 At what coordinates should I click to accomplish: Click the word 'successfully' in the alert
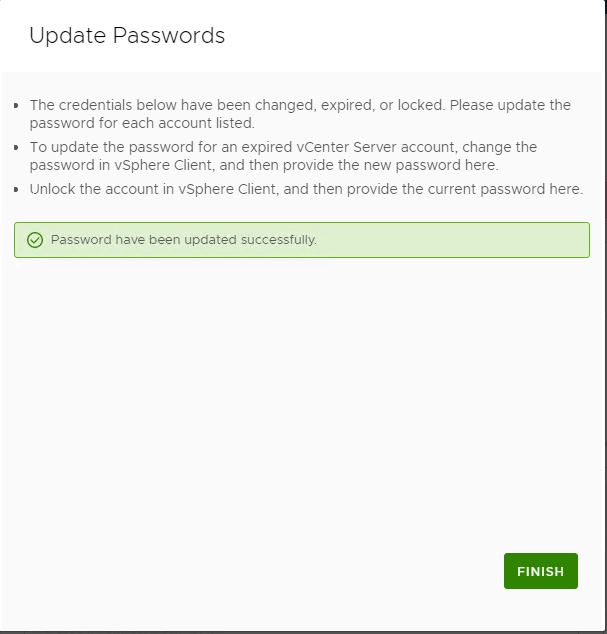tap(279, 240)
